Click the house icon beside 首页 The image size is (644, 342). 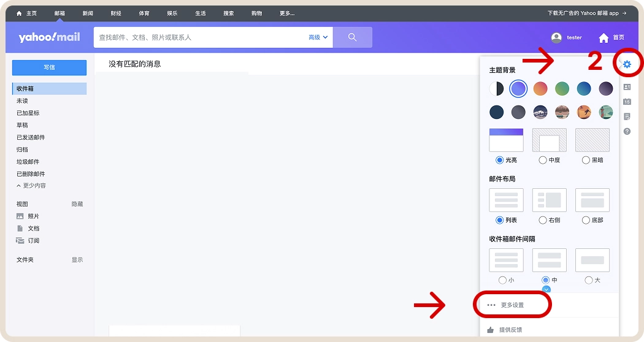tap(604, 38)
